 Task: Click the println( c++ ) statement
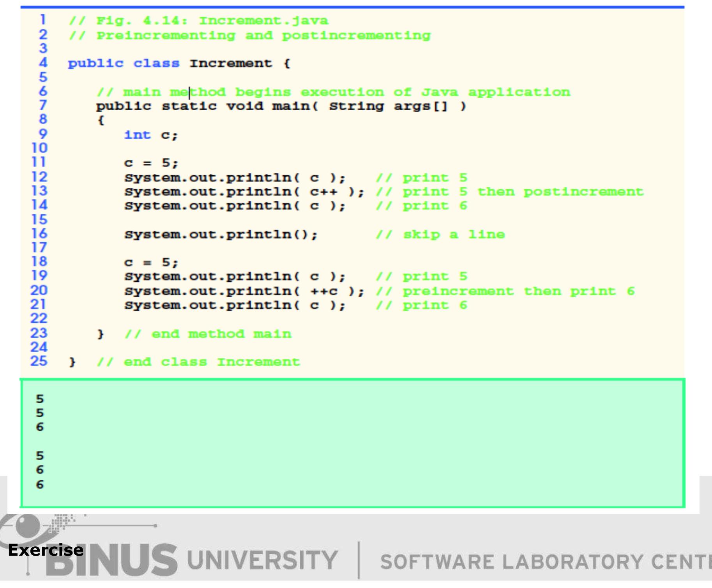244,192
